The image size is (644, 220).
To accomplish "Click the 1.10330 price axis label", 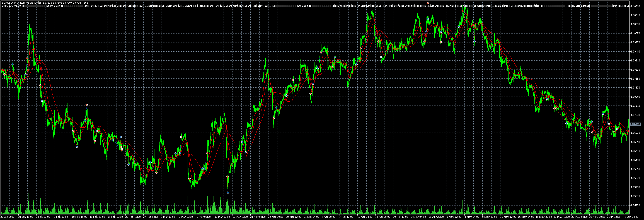I will click(x=636, y=24).
